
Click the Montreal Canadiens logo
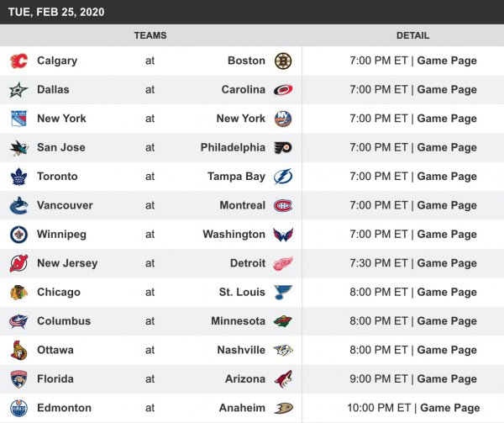coord(283,205)
